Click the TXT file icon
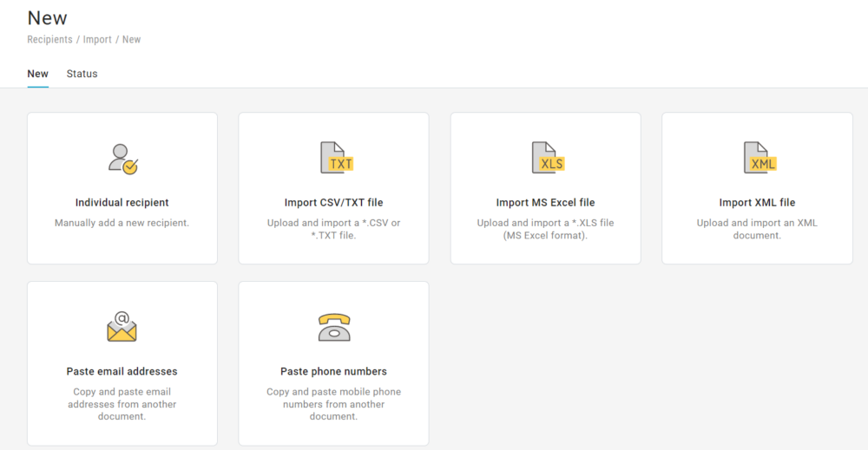The width and height of the screenshot is (868, 450). tap(334, 159)
